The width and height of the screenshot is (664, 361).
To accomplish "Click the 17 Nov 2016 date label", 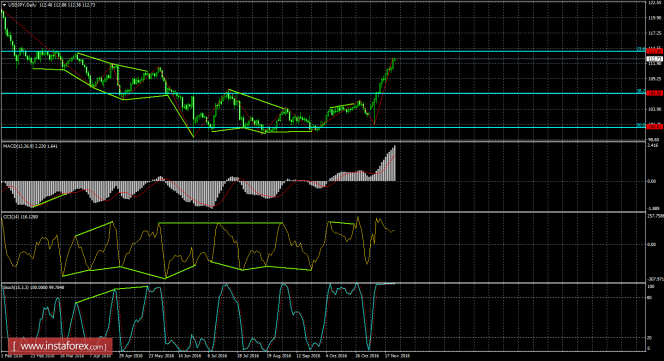I will [x=397, y=356].
